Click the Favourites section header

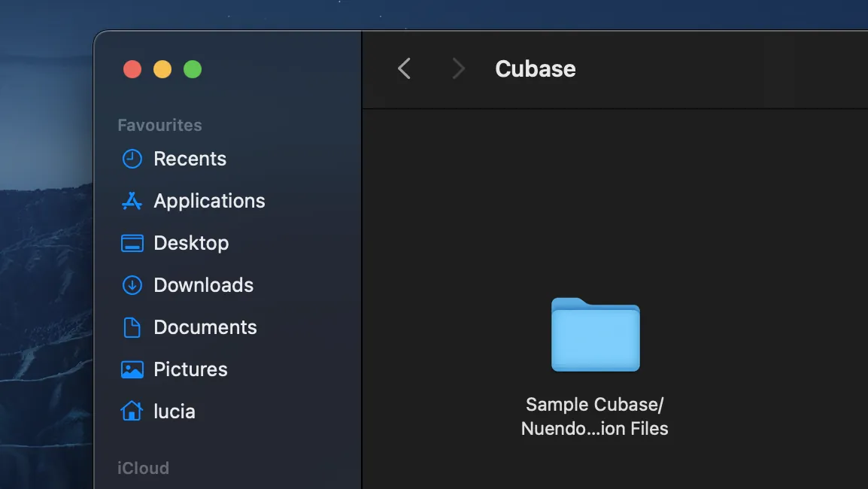click(x=159, y=125)
